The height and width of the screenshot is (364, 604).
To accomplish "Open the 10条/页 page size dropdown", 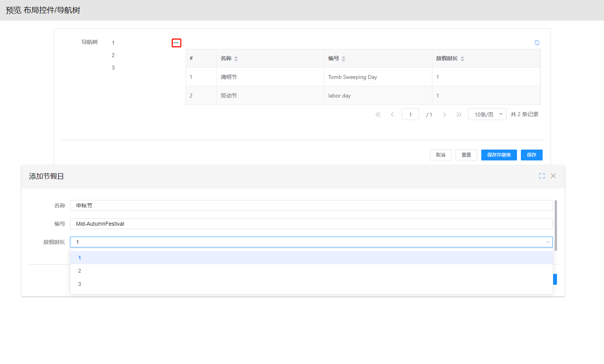I will 487,114.
